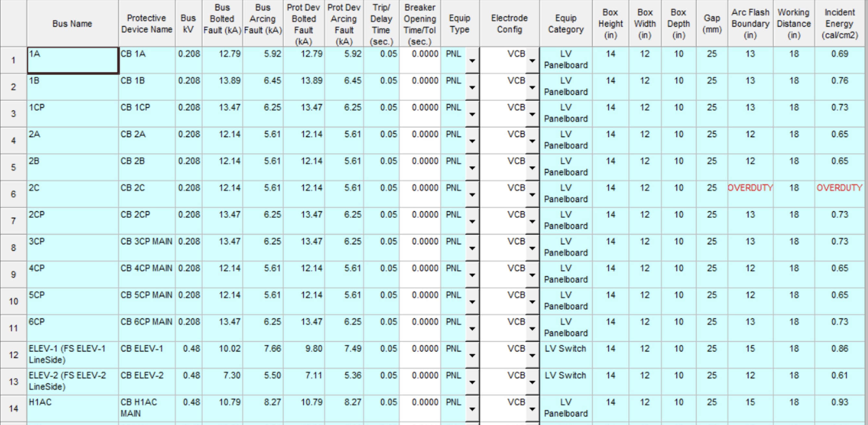Image resolution: width=868 pixels, height=425 pixels.
Task: Select the Equip Type PNL icon for row 3
Action: pos(472,111)
